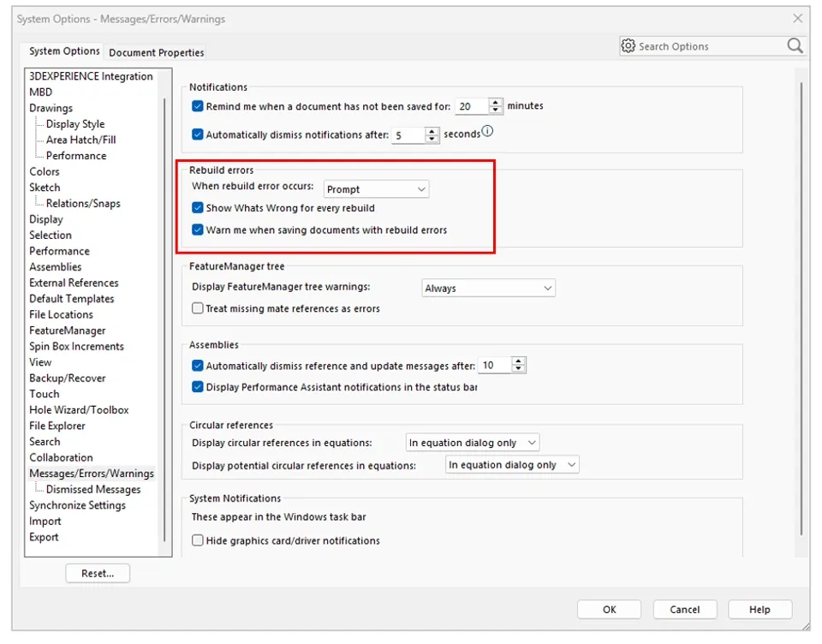
Task: Increase the Assemblies dismiss messages stepper
Action: click(519, 361)
